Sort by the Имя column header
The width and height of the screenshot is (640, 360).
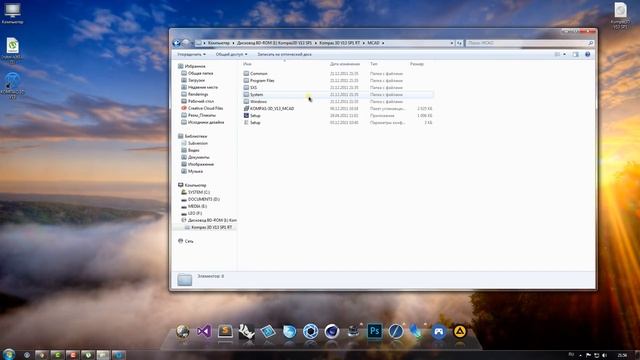[x=247, y=64]
